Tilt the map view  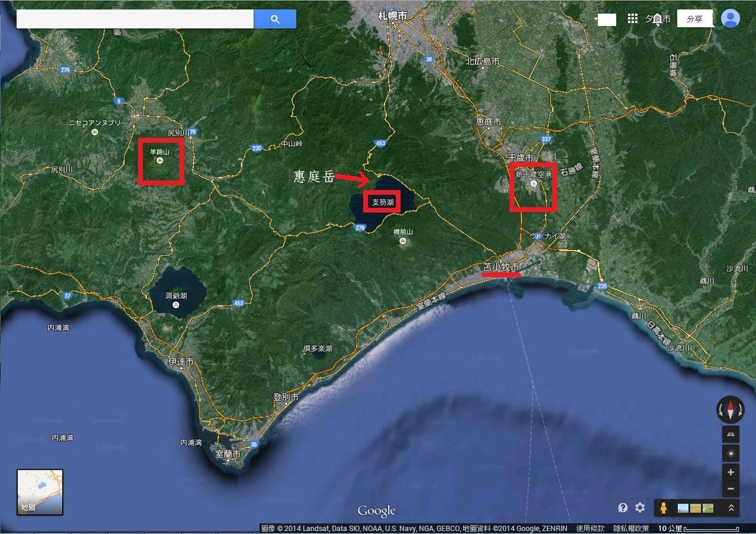(x=730, y=435)
